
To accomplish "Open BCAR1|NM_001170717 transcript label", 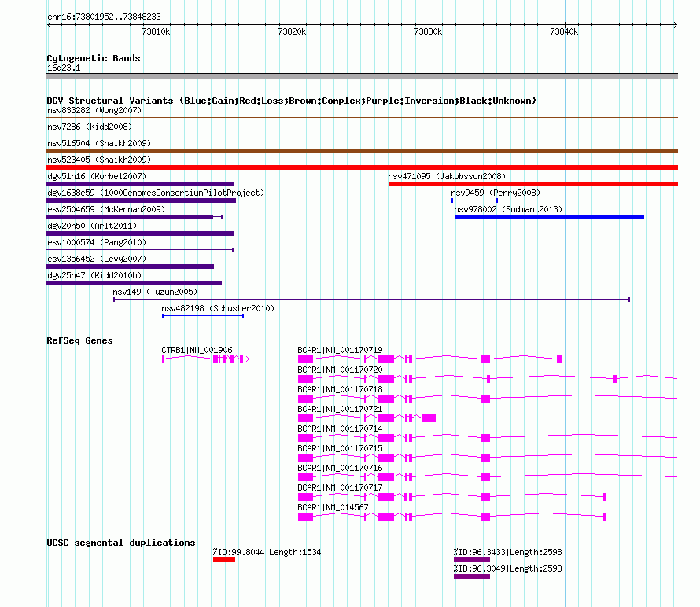I will click(341, 487).
